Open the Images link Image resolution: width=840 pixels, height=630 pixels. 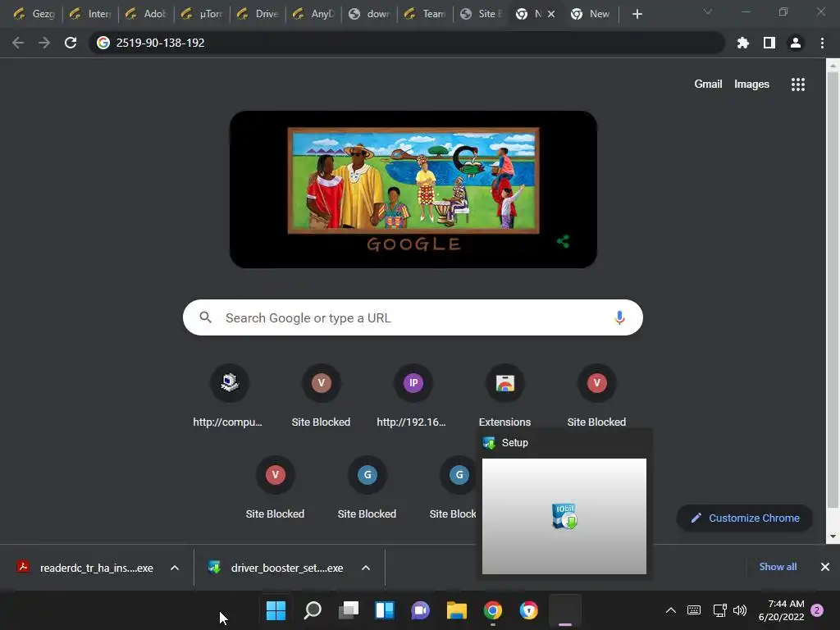click(751, 84)
